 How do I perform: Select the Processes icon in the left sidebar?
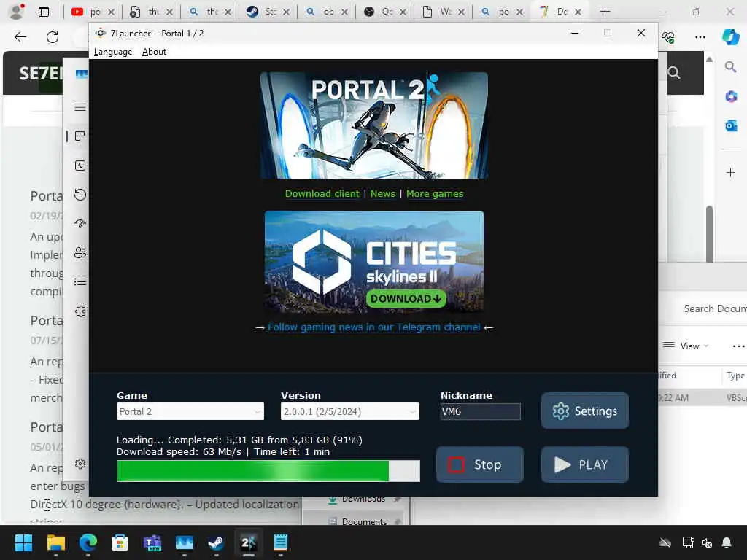click(x=80, y=136)
